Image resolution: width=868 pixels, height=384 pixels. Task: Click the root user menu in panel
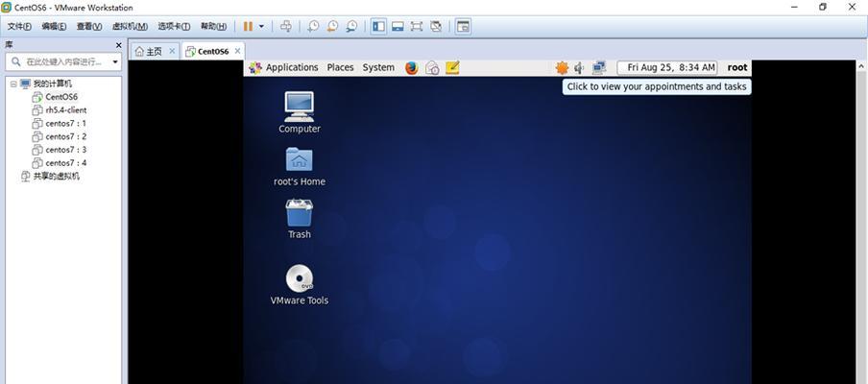click(737, 67)
